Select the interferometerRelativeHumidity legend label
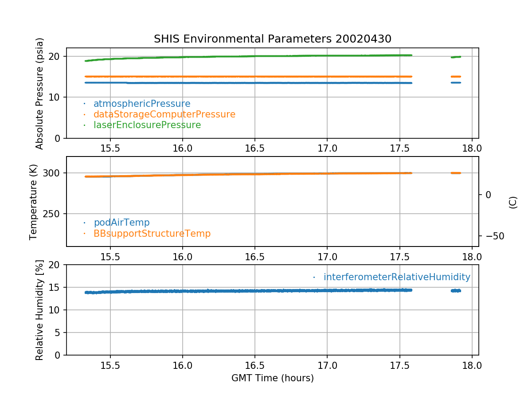The height and width of the screenshot is (399, 532). click(x=396, y=277)
